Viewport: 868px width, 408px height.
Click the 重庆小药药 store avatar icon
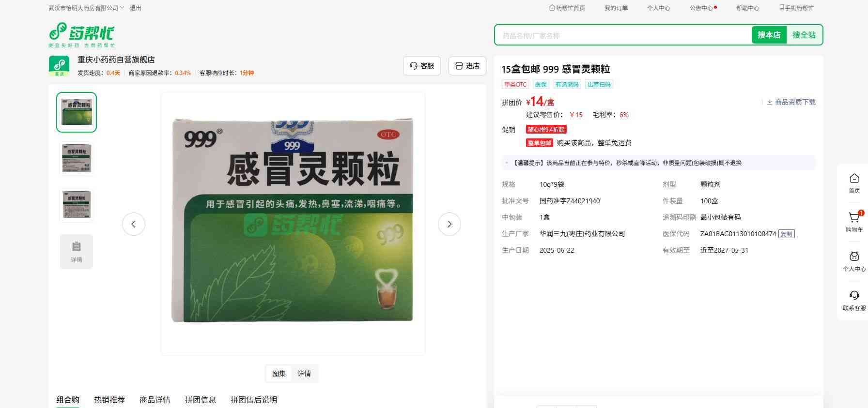[x=59, y=66]
